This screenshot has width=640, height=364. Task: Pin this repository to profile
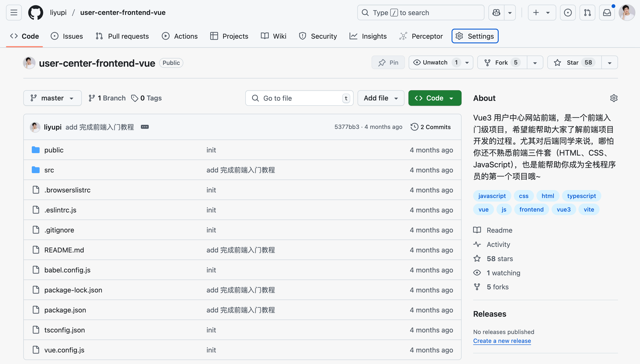(388, 62)
